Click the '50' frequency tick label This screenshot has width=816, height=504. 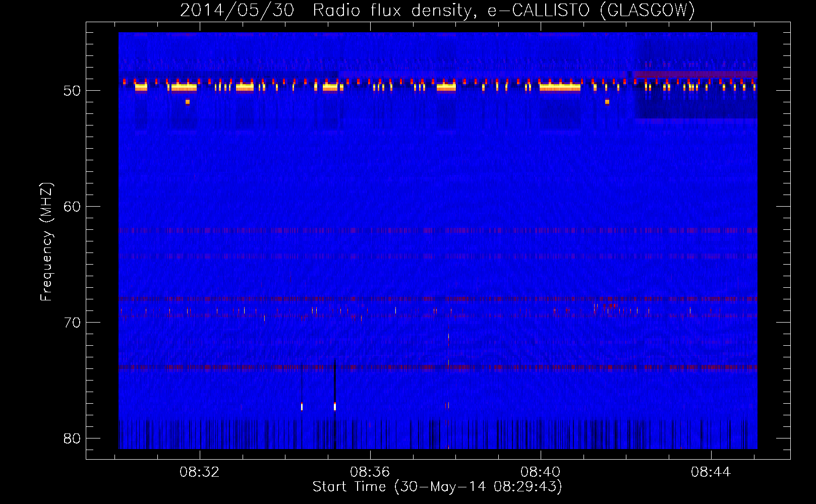tap(72, 91)
